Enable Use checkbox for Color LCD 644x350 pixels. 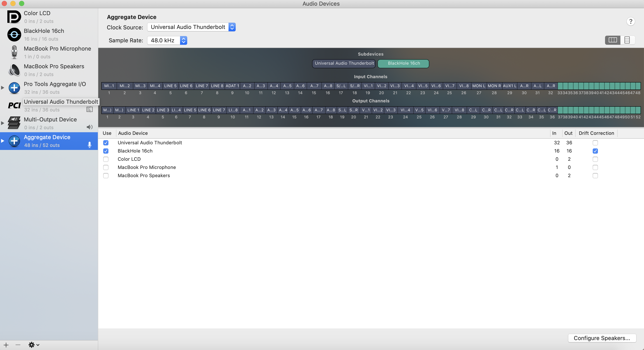tap(106, 159)
